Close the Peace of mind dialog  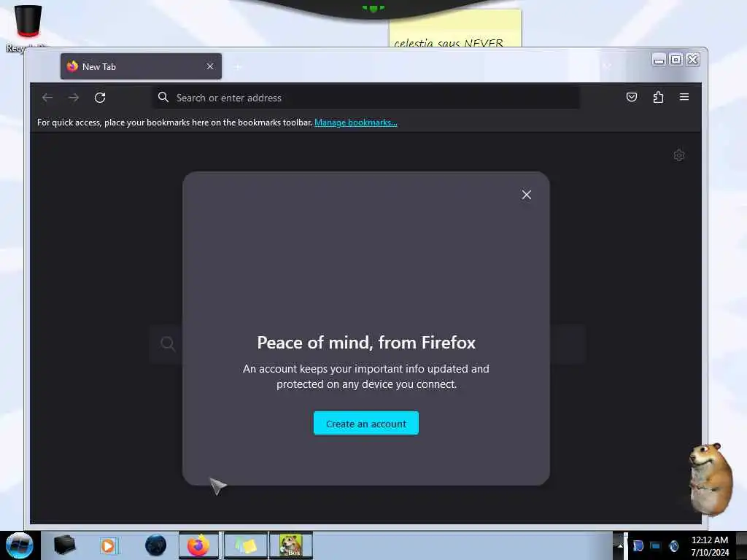tap(526, 195)
